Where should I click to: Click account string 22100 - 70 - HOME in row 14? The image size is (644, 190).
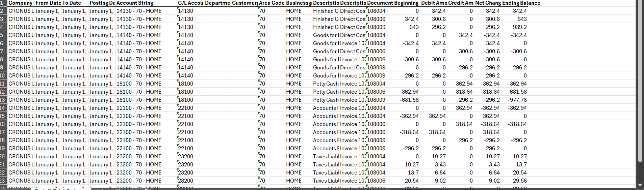coord(146,108)
